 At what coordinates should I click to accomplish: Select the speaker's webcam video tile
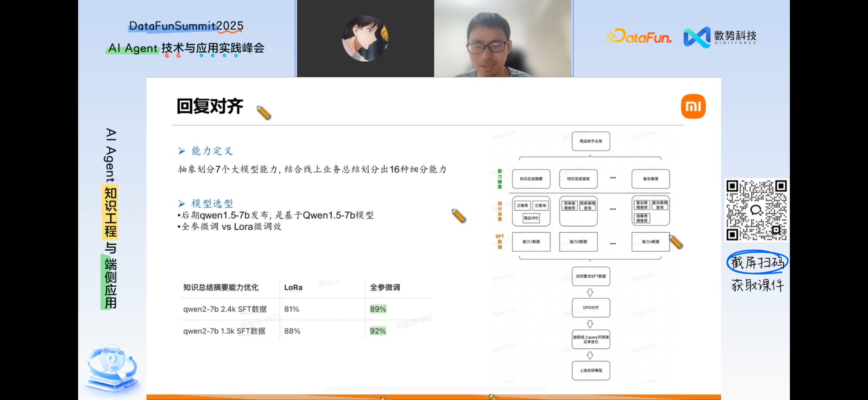tap(503, 38)
